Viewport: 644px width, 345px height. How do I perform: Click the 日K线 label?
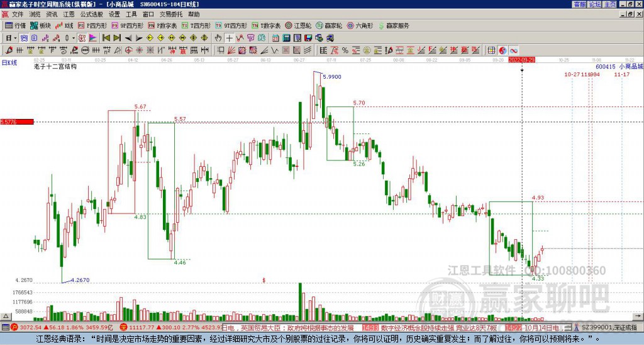(x=9, y=63)
